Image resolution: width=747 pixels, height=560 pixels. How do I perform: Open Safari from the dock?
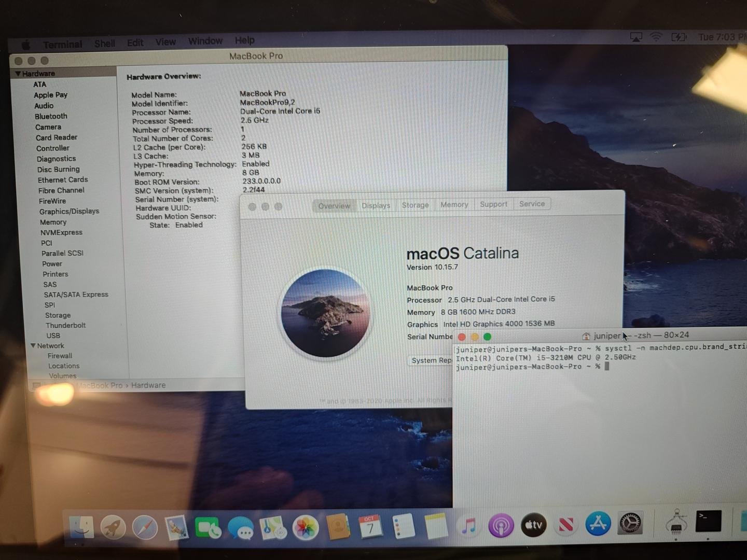(x=145, y=527)
